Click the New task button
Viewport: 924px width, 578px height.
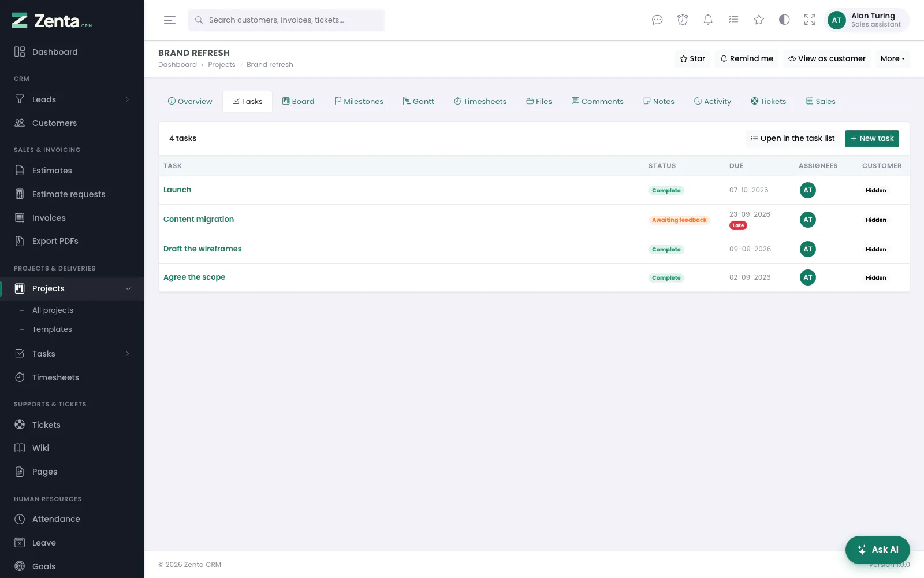click(872, 139)
